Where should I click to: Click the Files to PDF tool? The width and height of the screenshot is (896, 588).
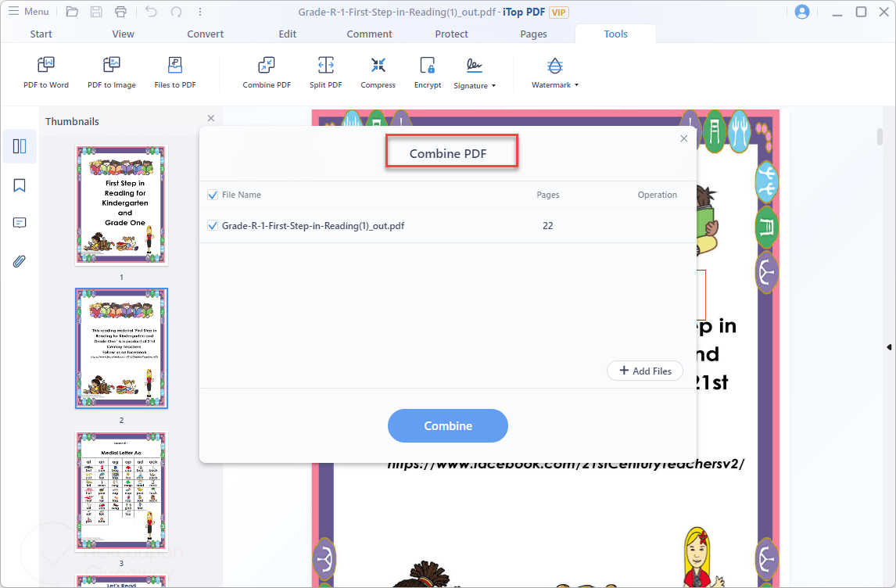point(175,73)
